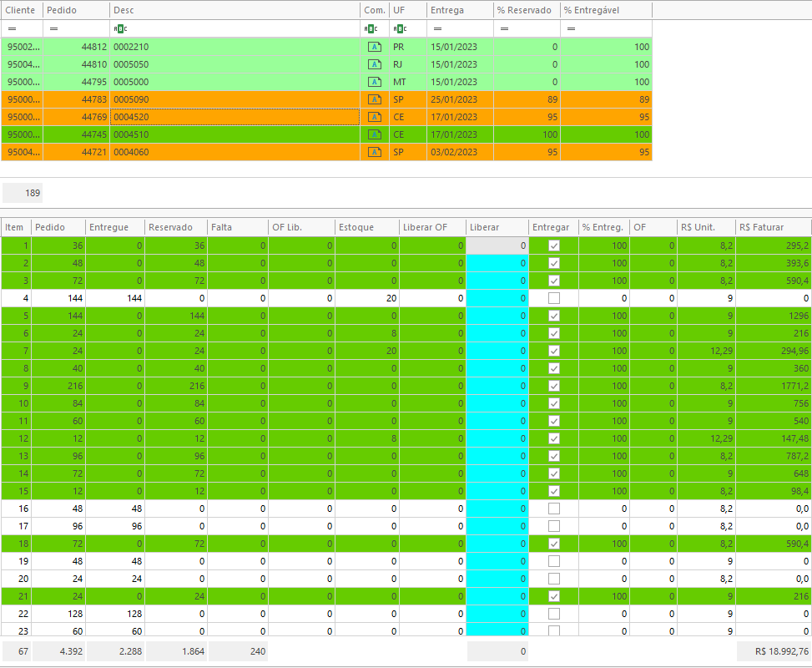Open the comment icon in order 44783 row
812x668 pixels.
tap(375, 99)
